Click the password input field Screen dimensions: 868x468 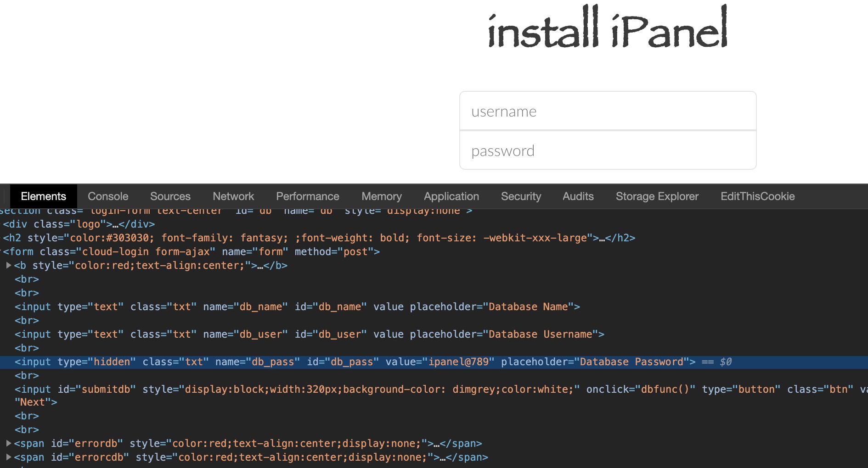608,150
